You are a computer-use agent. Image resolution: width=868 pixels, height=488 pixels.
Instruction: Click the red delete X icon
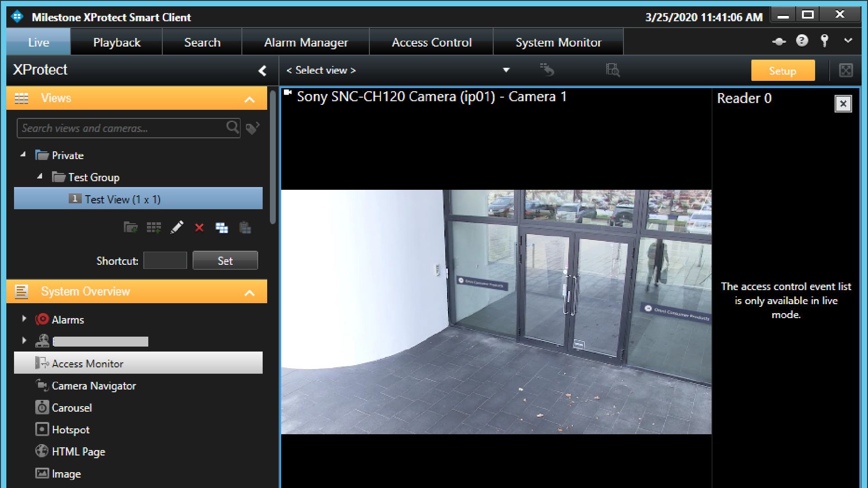[199, 228]
